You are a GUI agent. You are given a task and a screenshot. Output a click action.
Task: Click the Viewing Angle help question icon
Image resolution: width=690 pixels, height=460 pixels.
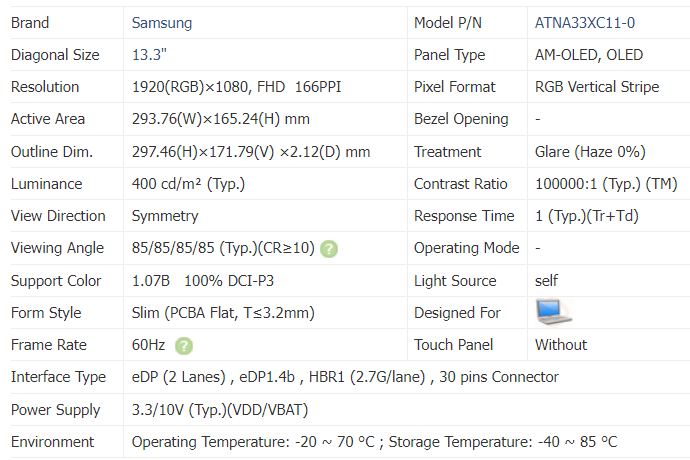pos(329,248)
